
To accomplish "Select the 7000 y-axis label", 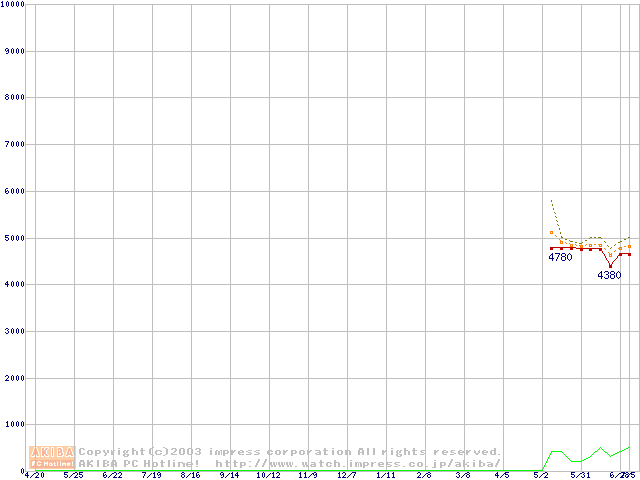I will click(14, 144).
